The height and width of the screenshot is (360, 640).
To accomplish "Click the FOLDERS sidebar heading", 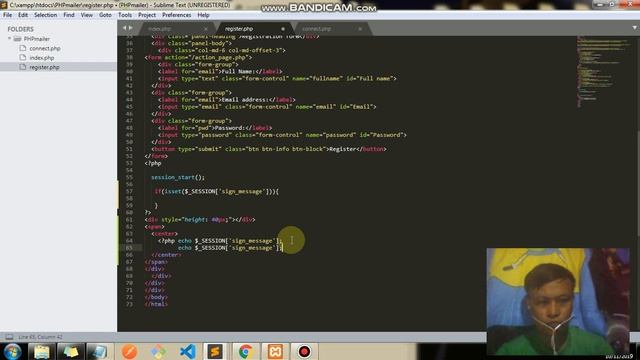I will click(20, 29).
